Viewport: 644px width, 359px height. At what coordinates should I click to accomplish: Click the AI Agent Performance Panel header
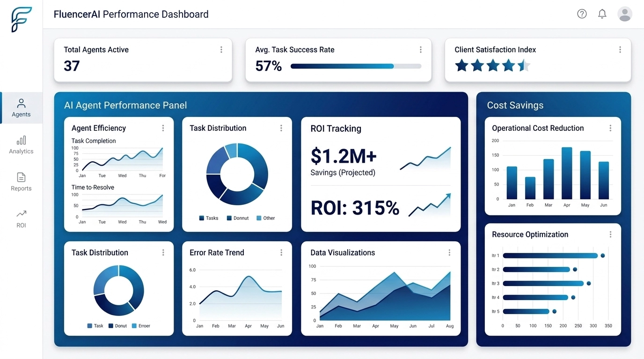(x=125, y=105)
